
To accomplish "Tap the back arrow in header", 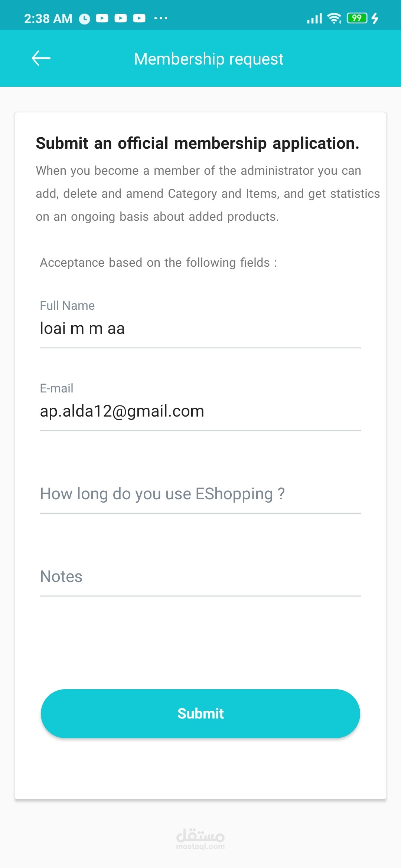I will pyautogui.click(x=41, y=58).
